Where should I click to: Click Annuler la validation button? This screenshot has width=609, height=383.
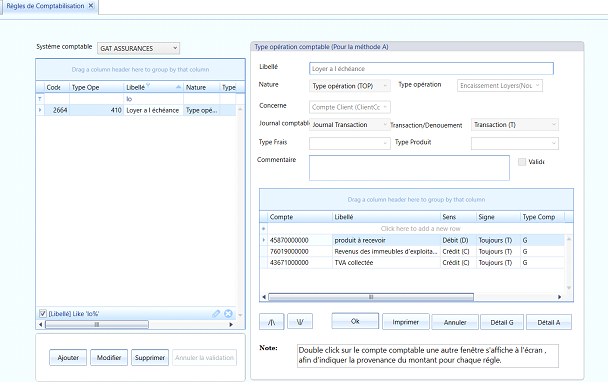(x=204, y=357)
